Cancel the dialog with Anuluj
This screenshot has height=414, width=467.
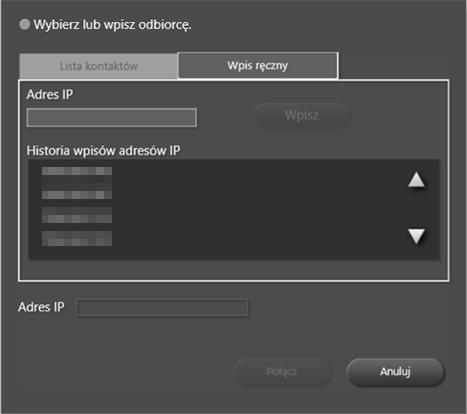click(x=395, y=371)
